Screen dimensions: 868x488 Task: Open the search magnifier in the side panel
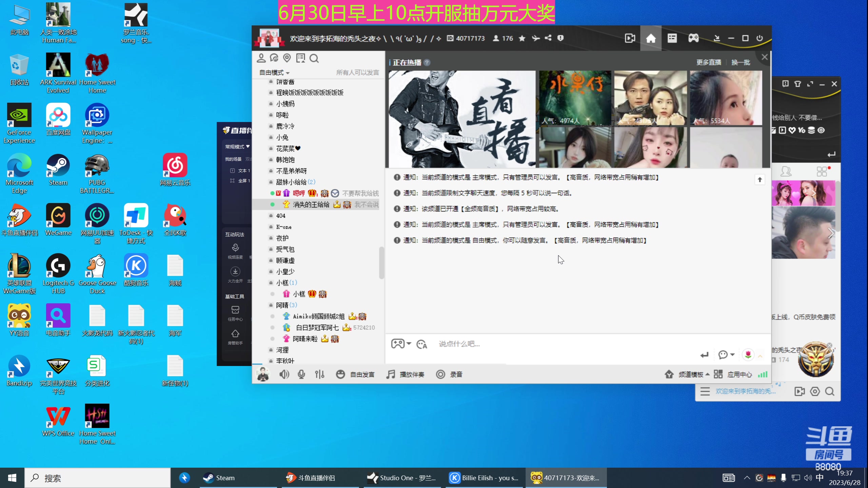click(314, 58)
